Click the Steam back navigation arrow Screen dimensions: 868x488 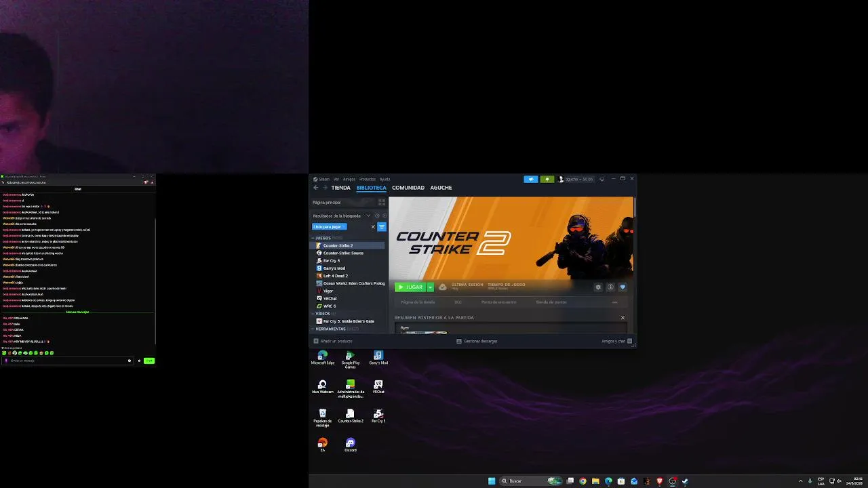[315, 188]
